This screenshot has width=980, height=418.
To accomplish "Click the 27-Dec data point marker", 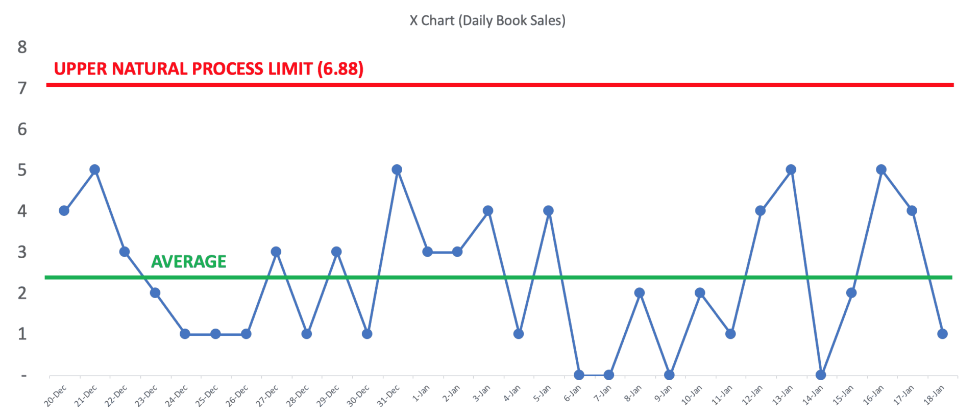I will tap(276, 252).
